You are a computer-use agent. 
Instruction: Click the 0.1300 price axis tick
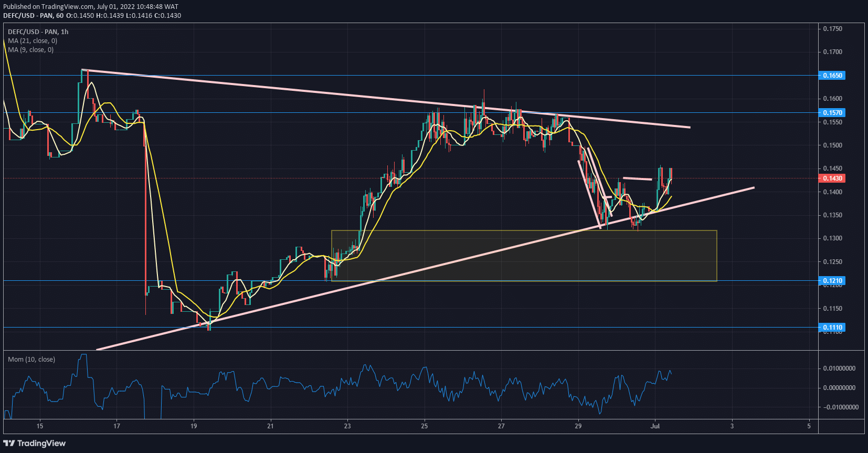(832, 238)
